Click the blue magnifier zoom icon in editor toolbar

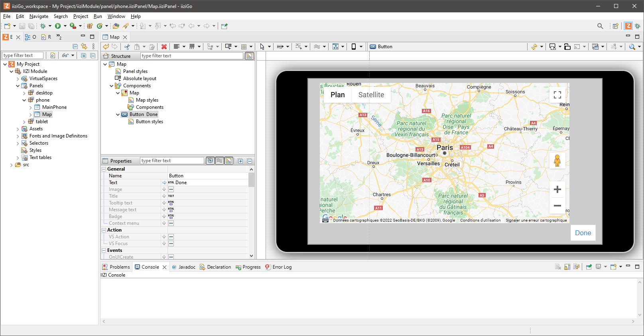point(632,47)
